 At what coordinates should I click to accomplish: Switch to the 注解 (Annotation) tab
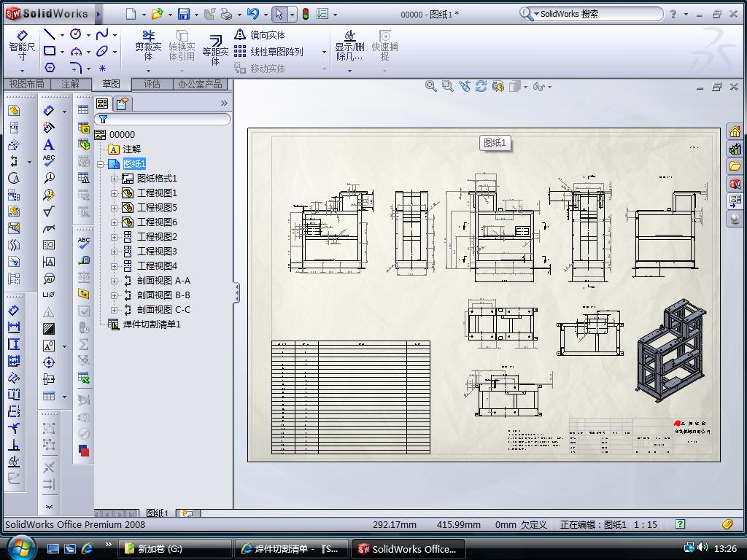coord(70,84)
